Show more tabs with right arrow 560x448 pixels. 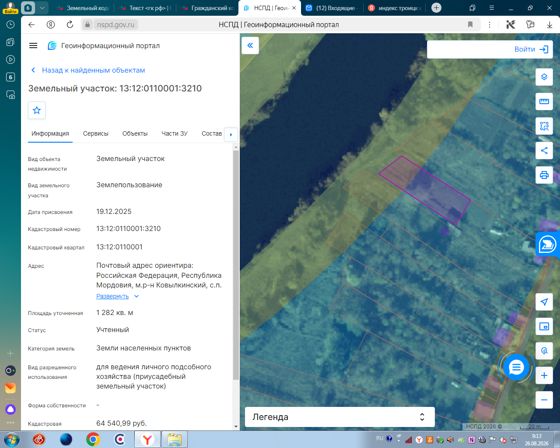(x=231, y=134)
